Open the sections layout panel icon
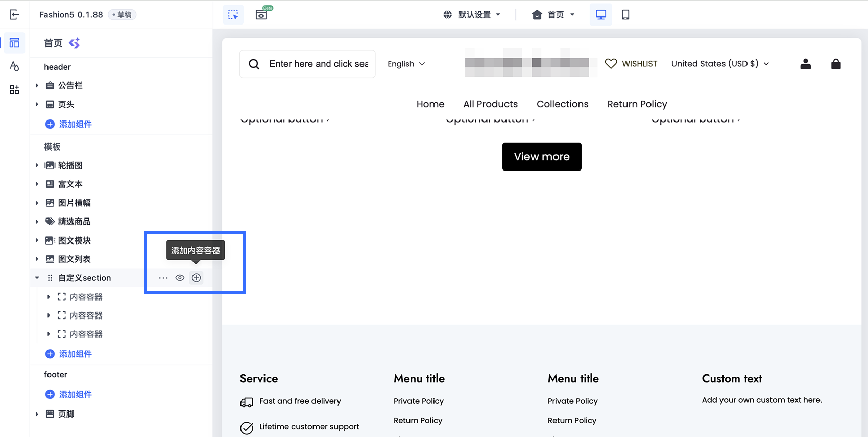868x437 pixels. coord(14,43)
